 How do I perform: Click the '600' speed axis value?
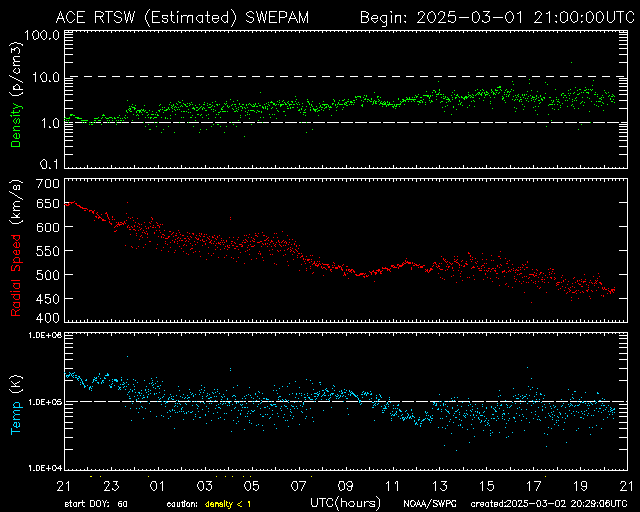click(x=48, y=227)
